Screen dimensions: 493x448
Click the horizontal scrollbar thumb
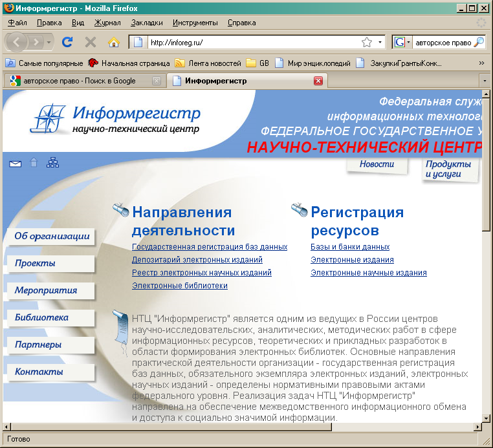point(171,427)
